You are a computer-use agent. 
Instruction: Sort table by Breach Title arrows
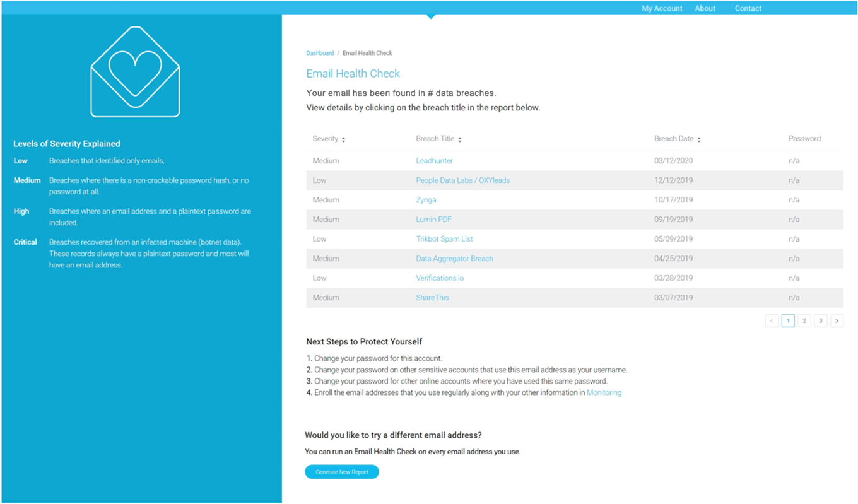pyautogui.click(x=460, y=139)
